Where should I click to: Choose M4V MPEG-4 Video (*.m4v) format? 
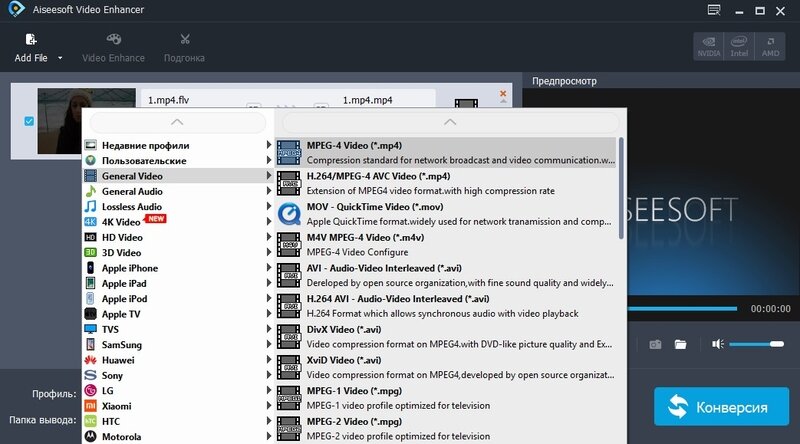pyautogui.click(x=446, y=244)
